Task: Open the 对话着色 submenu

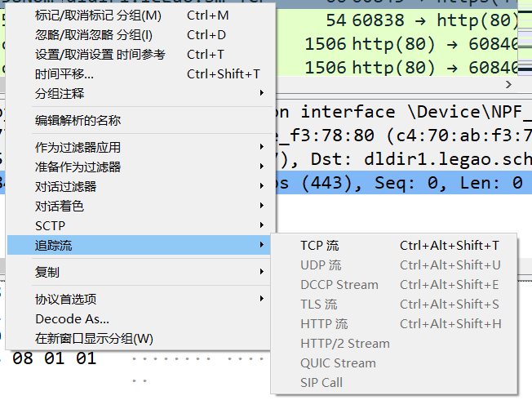Action: 60,207
